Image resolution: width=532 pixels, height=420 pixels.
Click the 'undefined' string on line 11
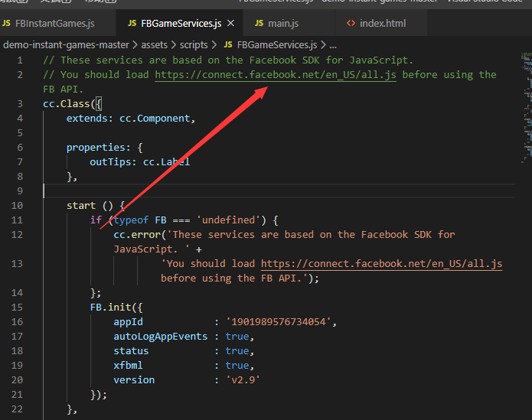point(228,220)
